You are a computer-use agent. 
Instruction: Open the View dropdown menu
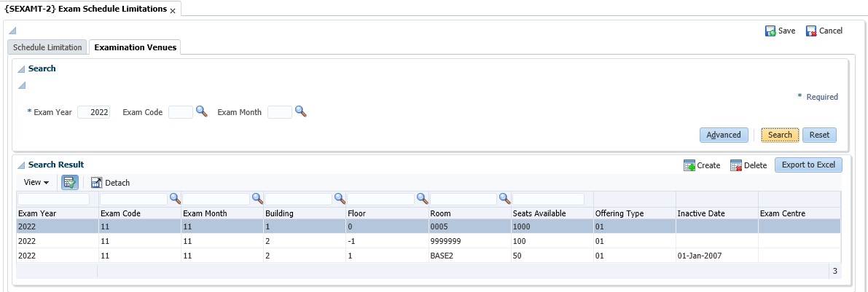click(x=36, y=183)
